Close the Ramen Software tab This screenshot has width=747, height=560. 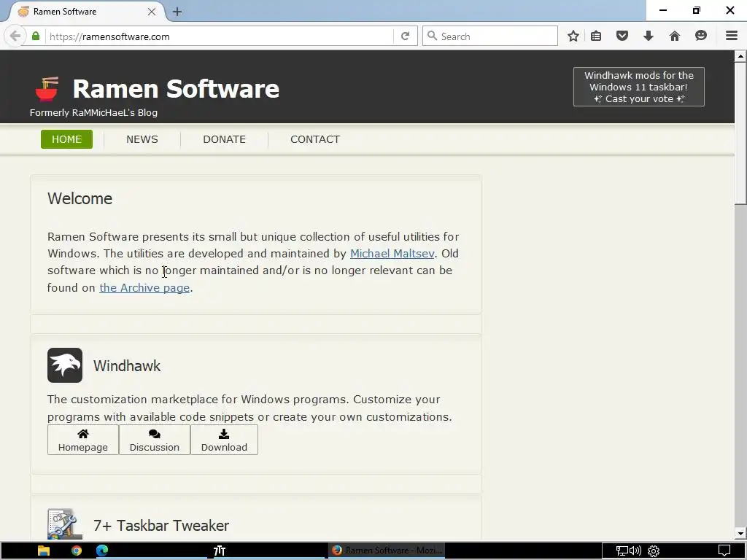[x=152, y=12]
